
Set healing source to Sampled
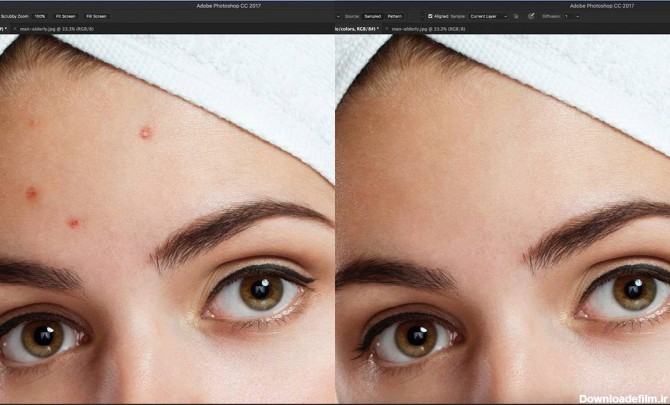click(372, 16)
